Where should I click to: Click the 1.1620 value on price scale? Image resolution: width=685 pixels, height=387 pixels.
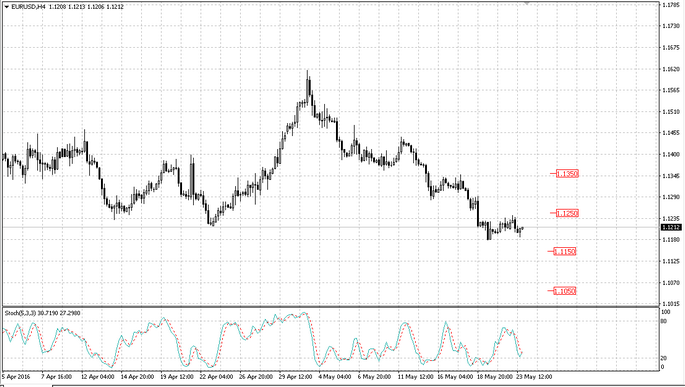pos(671,69)
